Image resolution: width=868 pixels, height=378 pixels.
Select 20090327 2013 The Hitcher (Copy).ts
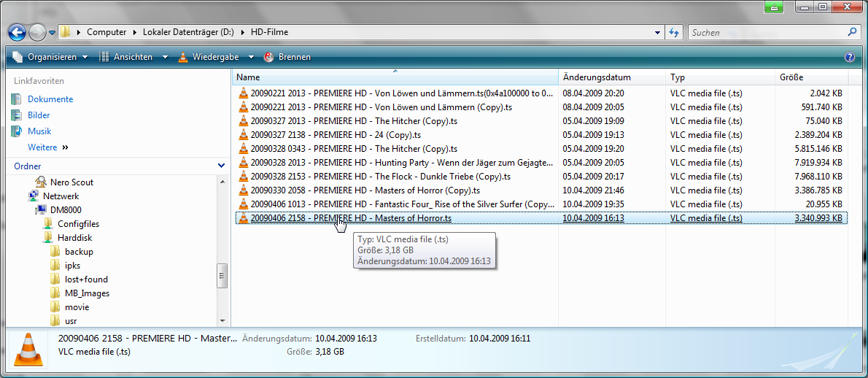tap(540, 120)
